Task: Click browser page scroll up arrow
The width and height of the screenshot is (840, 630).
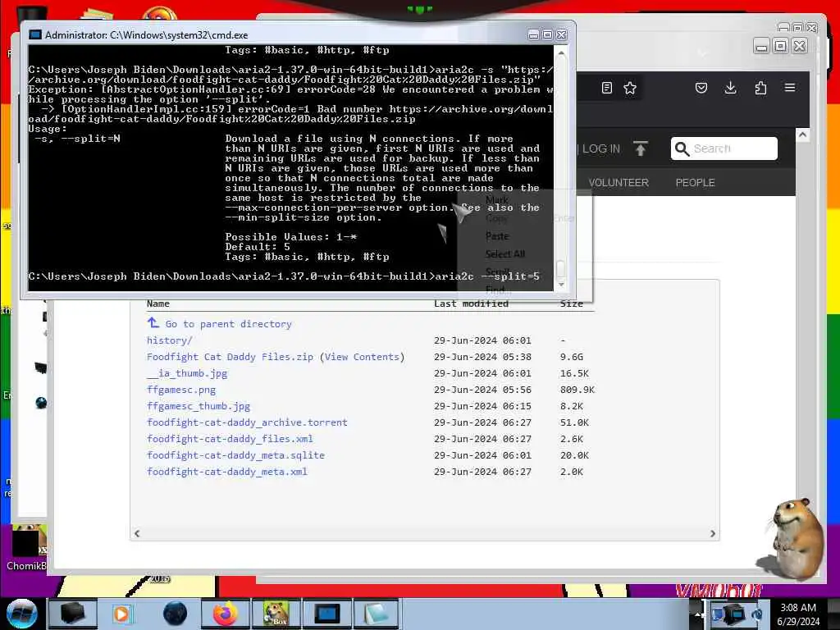Action: coord(802,135)
